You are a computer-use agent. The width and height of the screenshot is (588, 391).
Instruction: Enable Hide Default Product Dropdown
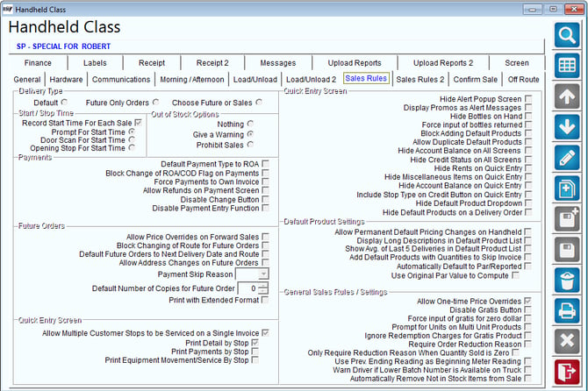pos(528,203)
